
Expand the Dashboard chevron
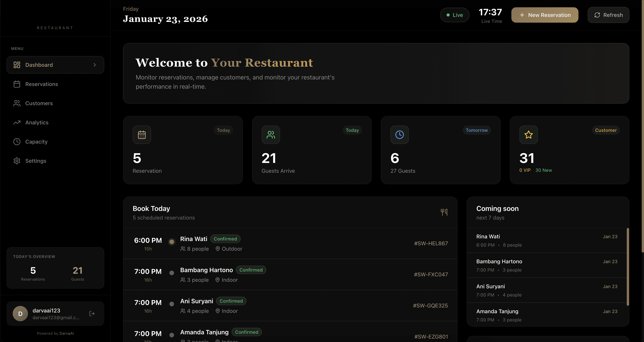click(x=94, y=65)
